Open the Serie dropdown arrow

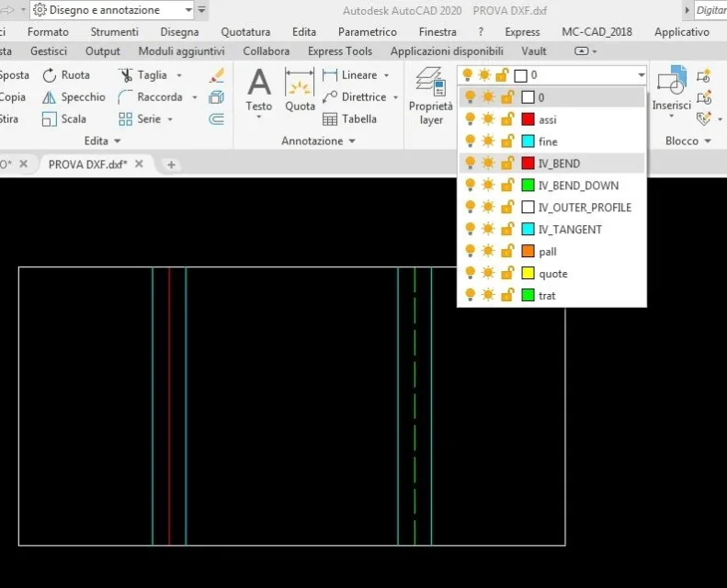tap(170, 119)
